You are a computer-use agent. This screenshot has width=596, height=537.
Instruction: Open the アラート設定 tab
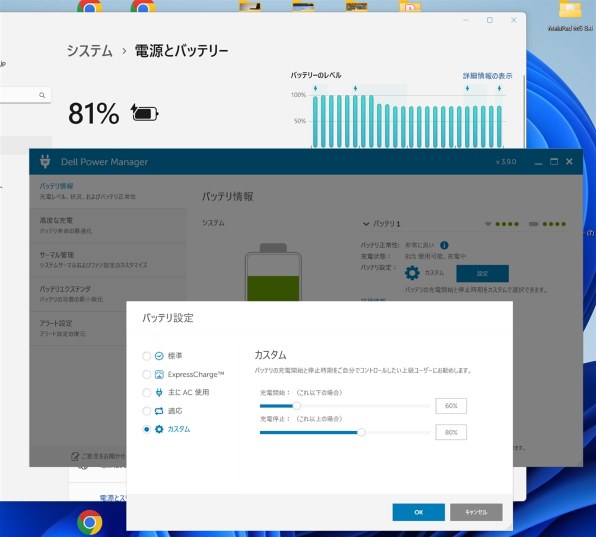pos(78,328)
